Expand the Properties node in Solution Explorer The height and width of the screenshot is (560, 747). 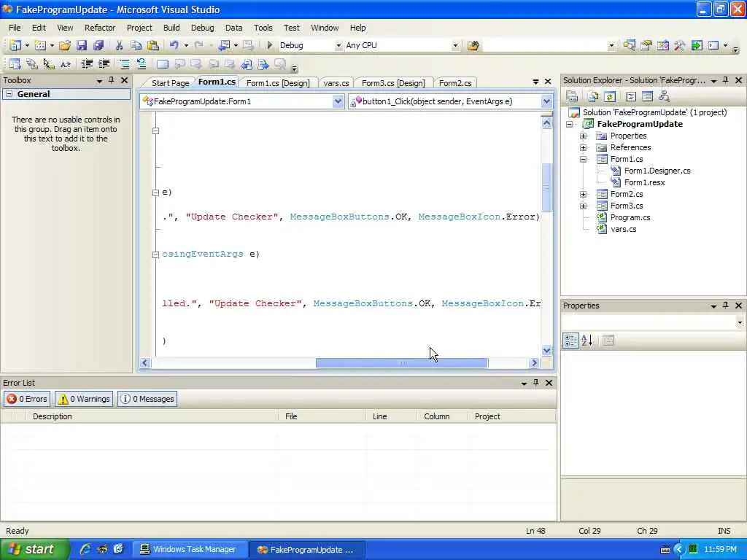(x=583, y=136)
